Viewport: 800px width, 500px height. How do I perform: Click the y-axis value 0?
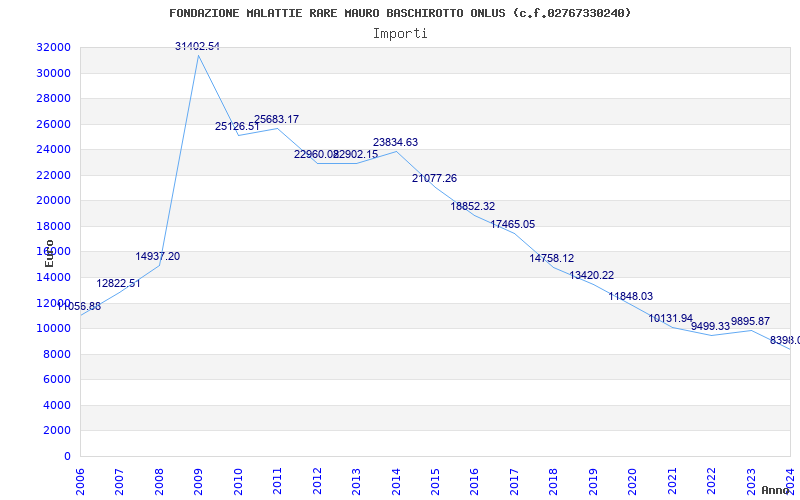tap(67, 456)
